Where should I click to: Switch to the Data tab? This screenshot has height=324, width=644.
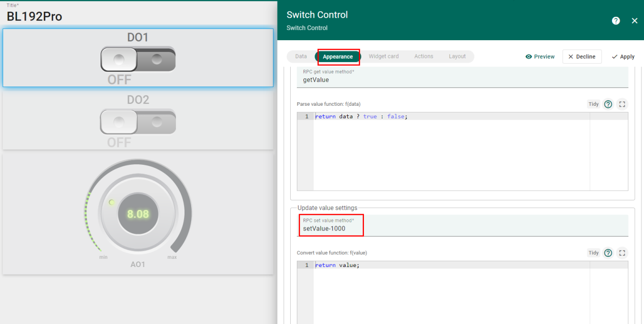click(x=301, y=56)
